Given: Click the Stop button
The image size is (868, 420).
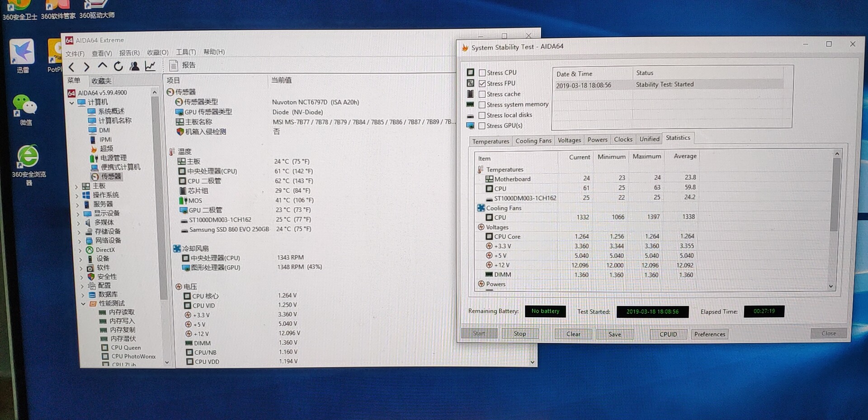Looking at the screenshot, I should point(520,334).
